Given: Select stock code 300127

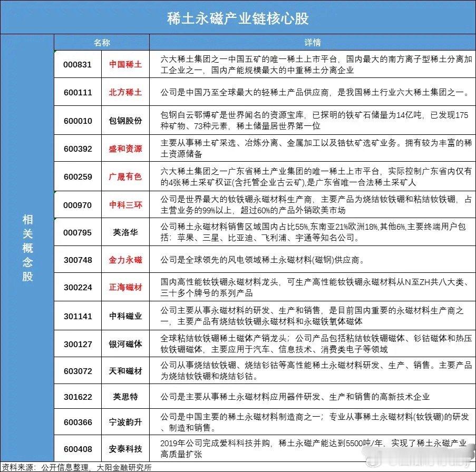Looking at the screenshot, I should tap(77, 345).
